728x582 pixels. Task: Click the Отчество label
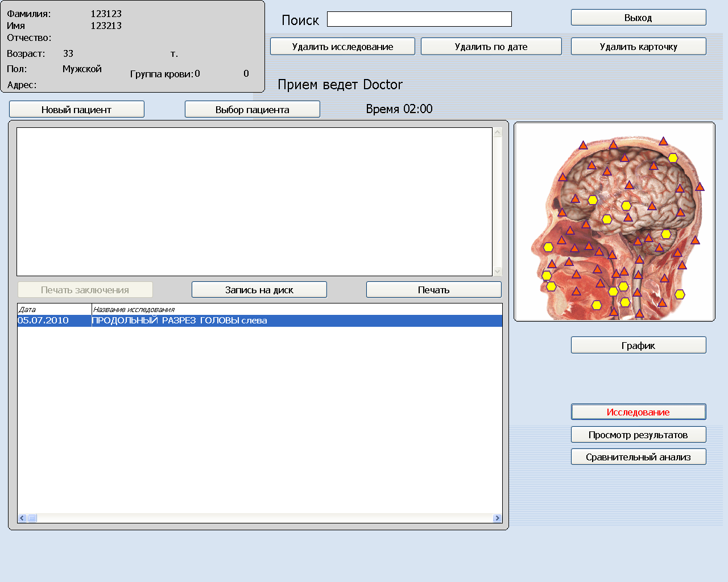click(29, 38)
